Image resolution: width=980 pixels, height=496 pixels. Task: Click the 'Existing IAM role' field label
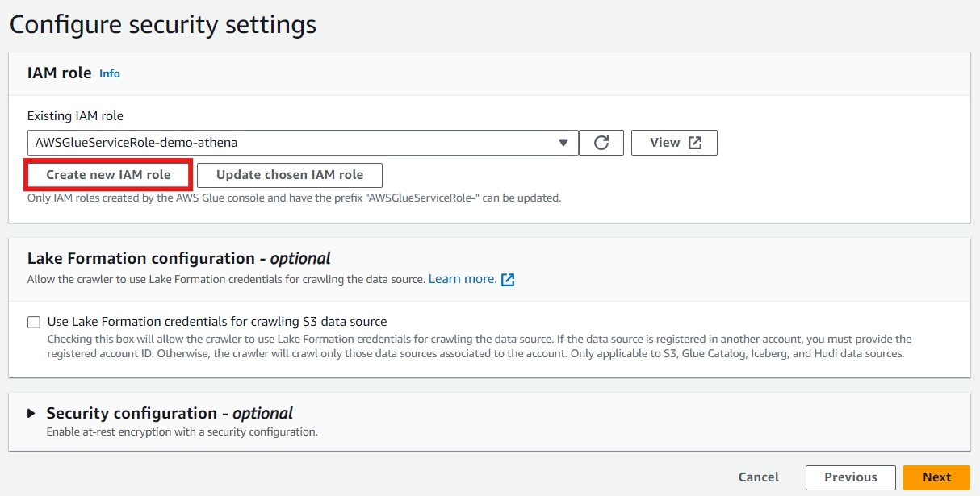click(75, 116)
